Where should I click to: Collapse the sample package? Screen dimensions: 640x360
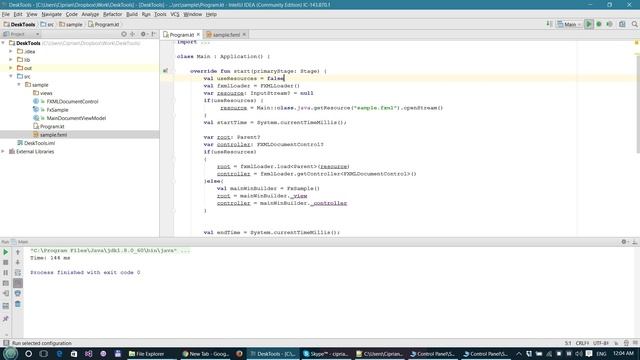point(19,84)
